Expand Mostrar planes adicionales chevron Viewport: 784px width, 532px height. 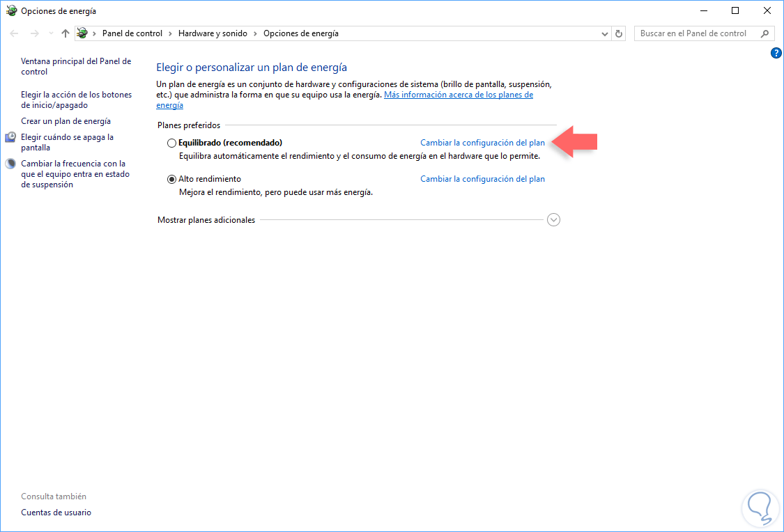tap(553, 220)
